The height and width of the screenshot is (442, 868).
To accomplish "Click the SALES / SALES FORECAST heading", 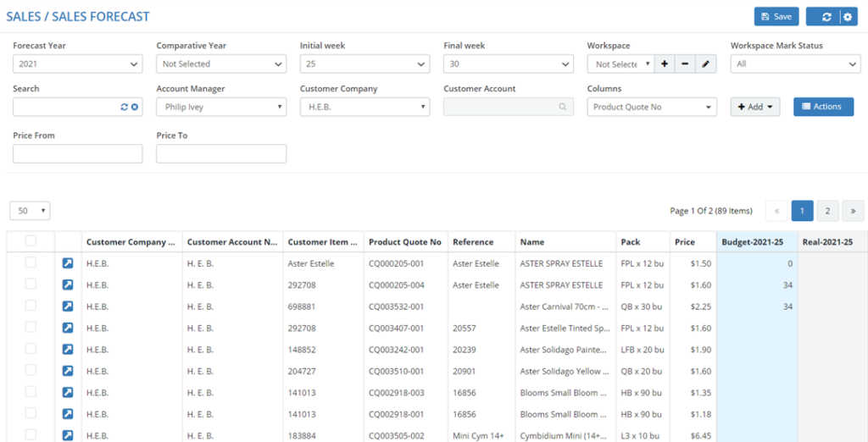I will 78,17.
